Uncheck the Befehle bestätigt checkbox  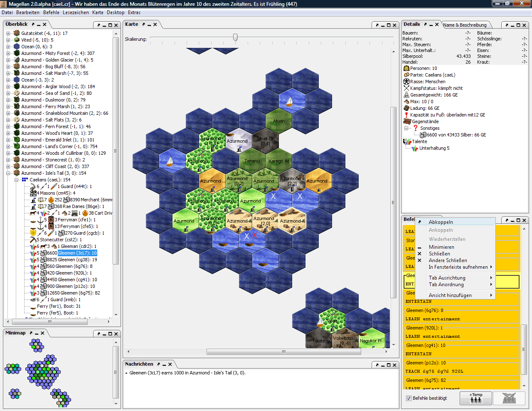pyautogui.click(x=409, y=397)
